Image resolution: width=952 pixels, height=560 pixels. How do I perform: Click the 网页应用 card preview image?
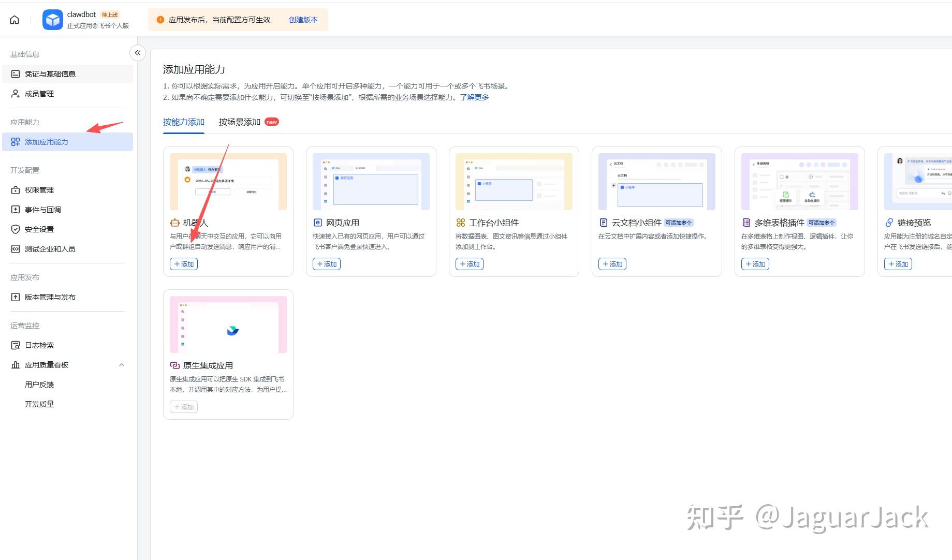click(x=371, y=182)
